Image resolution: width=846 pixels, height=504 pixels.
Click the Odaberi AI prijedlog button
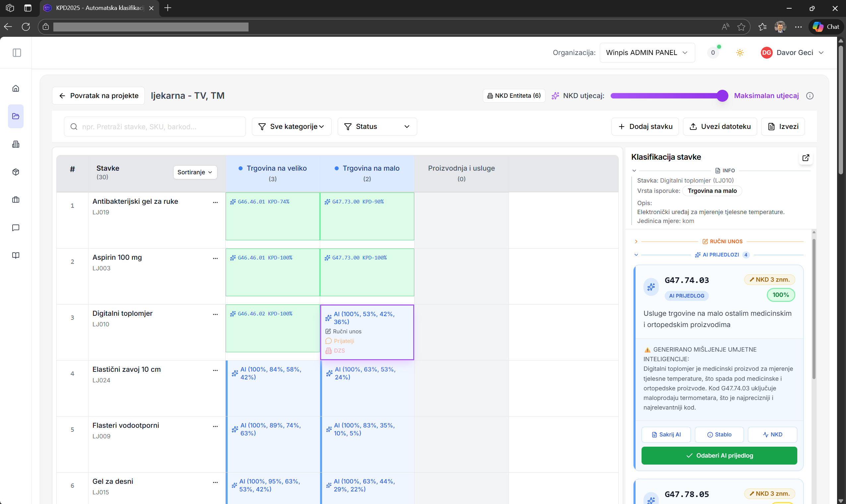pos(719,455)
